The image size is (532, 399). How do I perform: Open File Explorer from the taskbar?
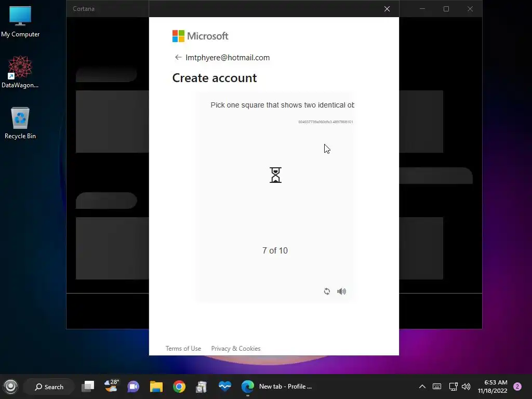click(x=156, y=387)
